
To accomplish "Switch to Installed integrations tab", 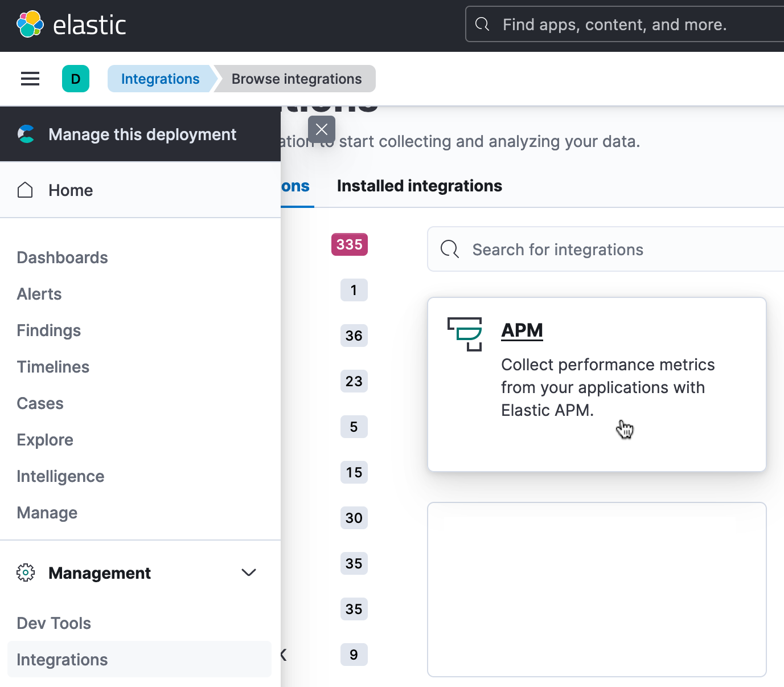I will [419, 186].
